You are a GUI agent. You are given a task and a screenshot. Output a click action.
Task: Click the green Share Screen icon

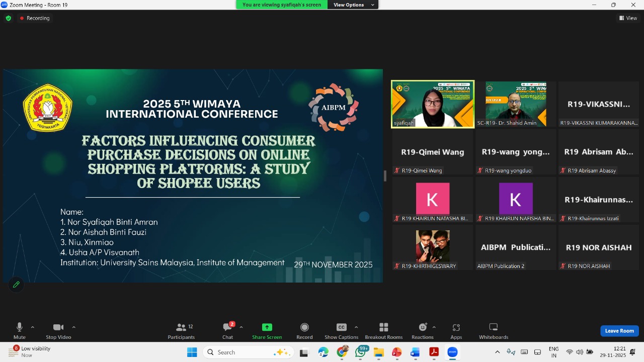point(267,327)
